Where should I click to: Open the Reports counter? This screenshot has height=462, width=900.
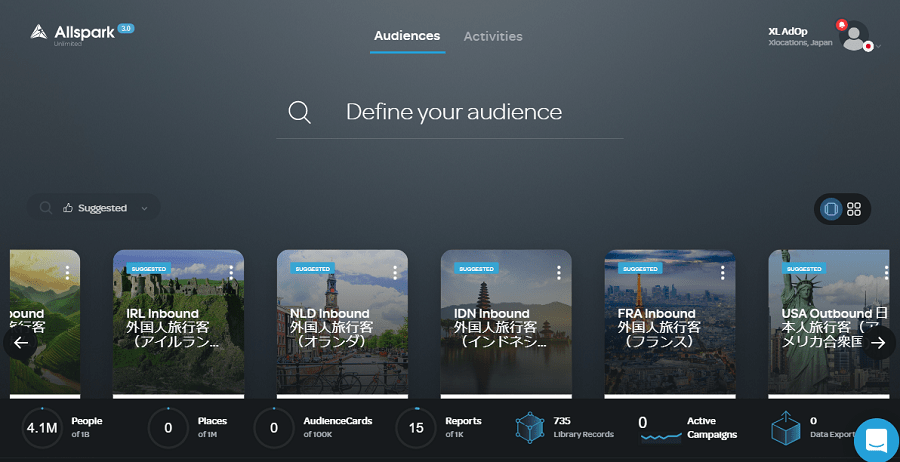(415, 428)
